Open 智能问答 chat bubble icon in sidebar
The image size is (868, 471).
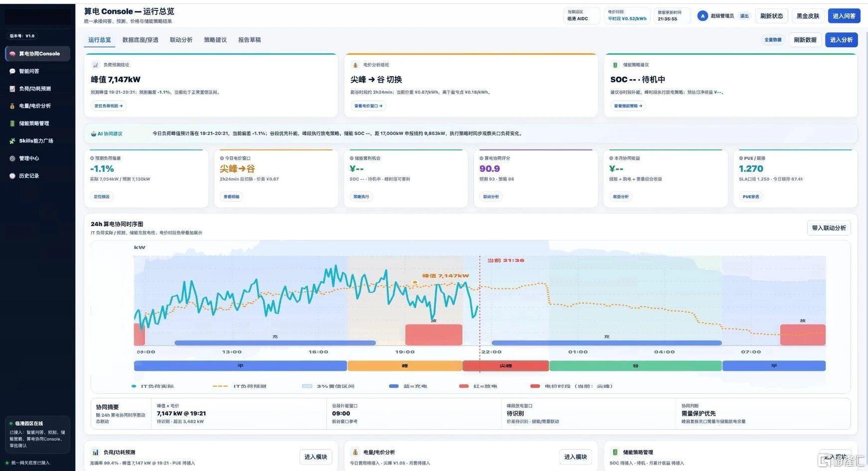12,71
